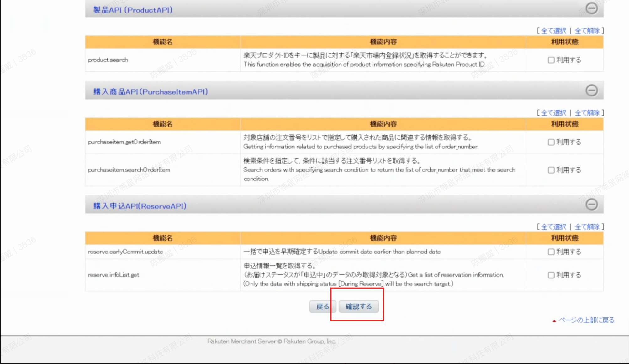The width and height of the screenshot is (629, 364).
Task: Check reserve.earlyCommit.update 利用する checkbox
Action: pos(551,252)
